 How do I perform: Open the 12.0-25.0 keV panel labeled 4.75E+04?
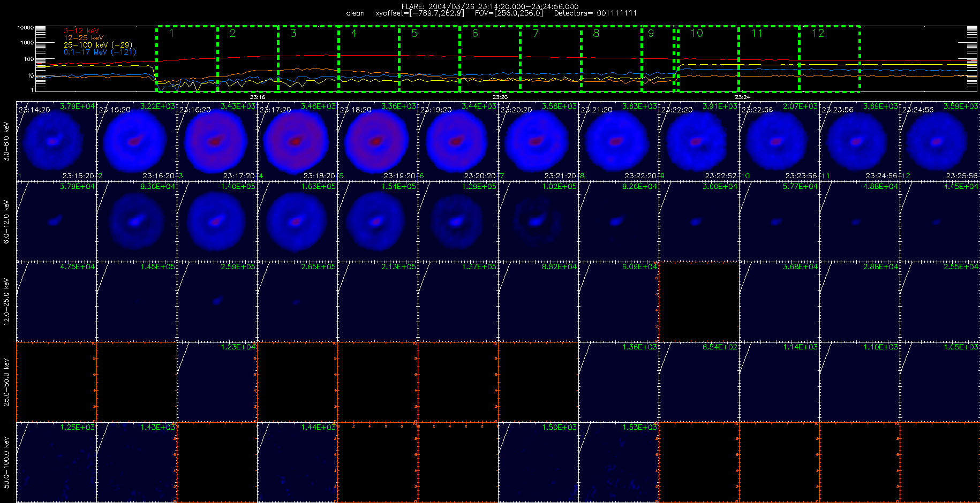click(56, 302)
